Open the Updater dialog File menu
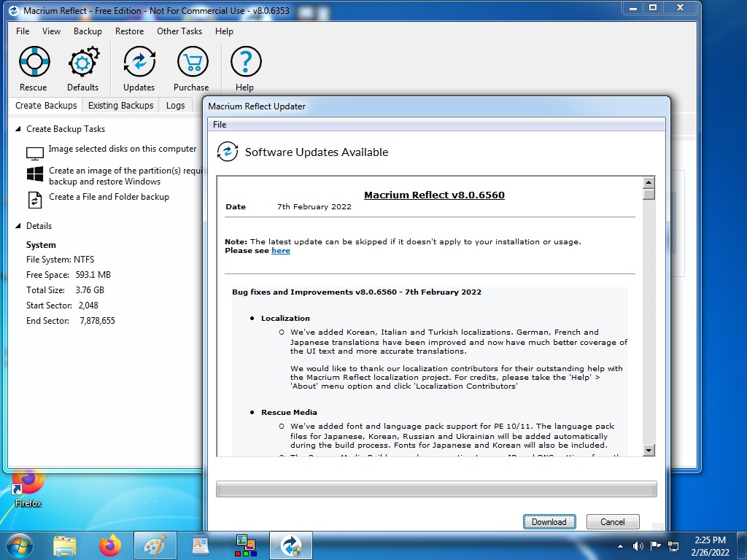 click(220, 125)
